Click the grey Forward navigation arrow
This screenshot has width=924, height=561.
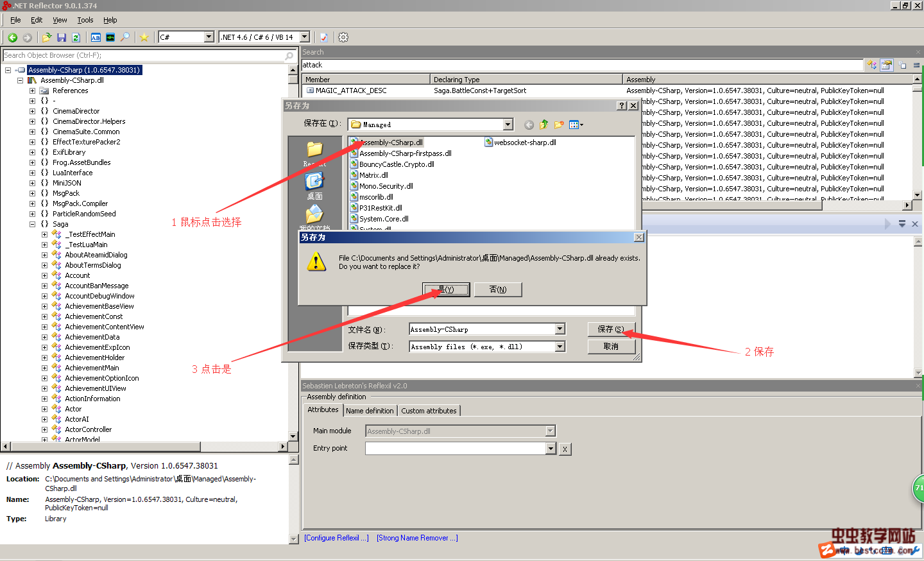point(27,37)
